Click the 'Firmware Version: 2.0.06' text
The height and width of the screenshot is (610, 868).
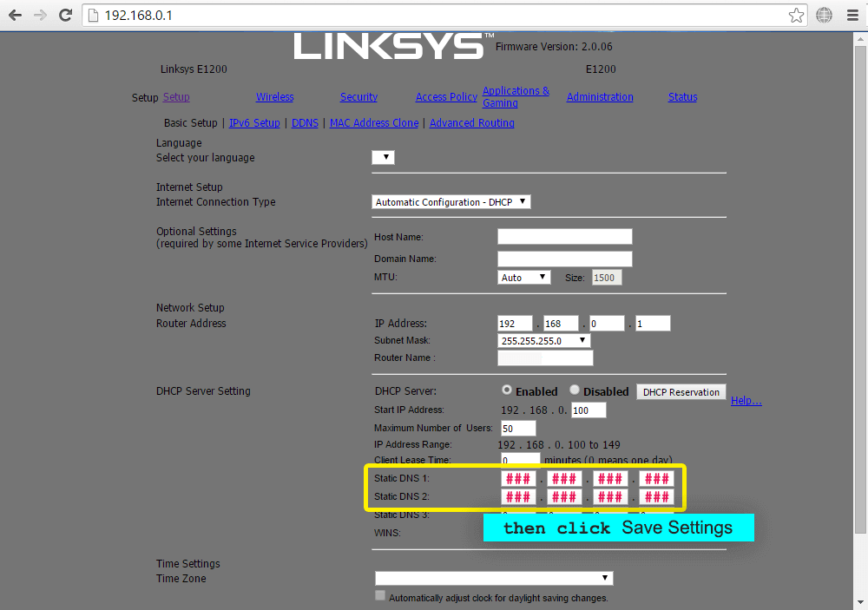[554, 47]
